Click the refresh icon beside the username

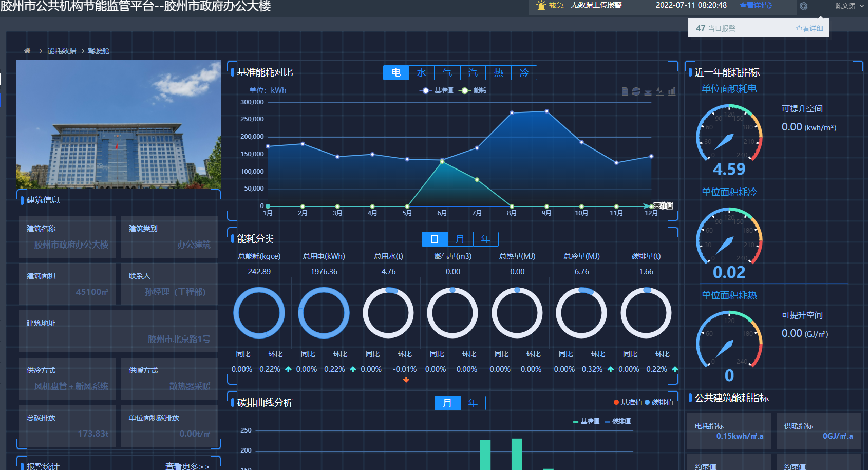coord(804,6)
